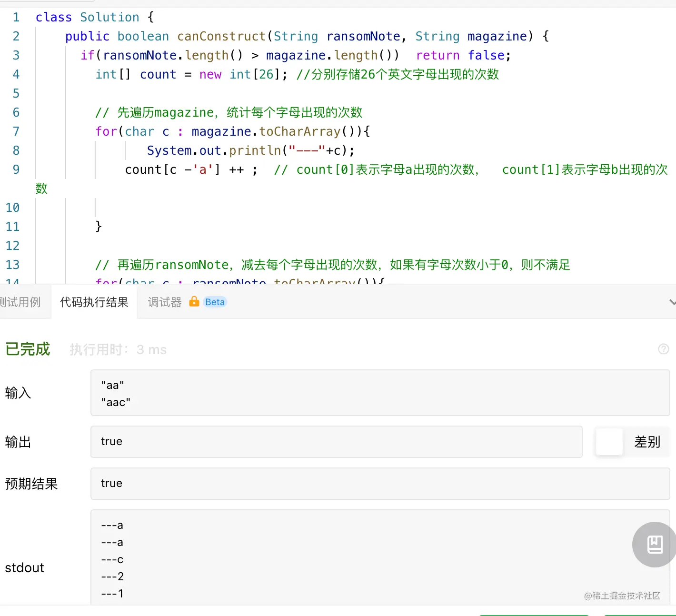Click the 输入 field showing "aa" "aac"

tap(380, 393)
